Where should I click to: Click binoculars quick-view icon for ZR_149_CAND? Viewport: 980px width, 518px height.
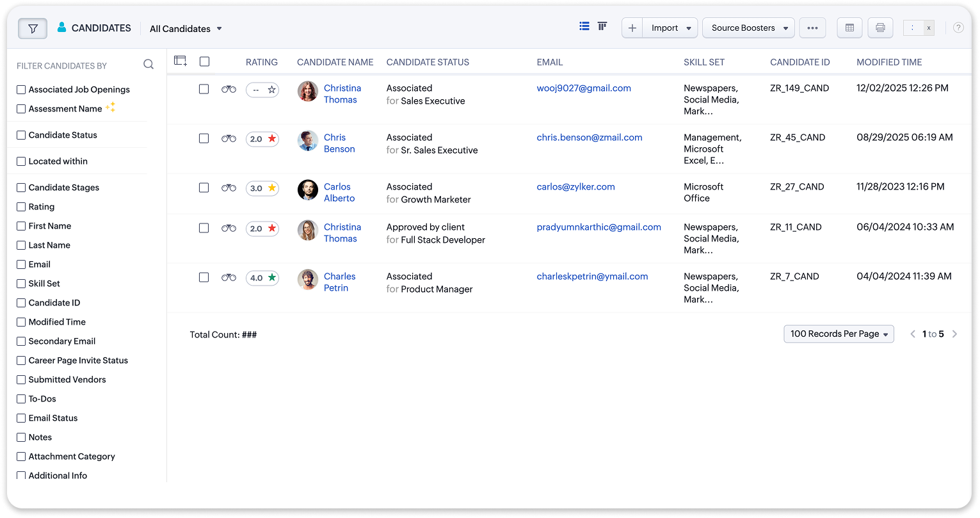(x=229, y=90)
